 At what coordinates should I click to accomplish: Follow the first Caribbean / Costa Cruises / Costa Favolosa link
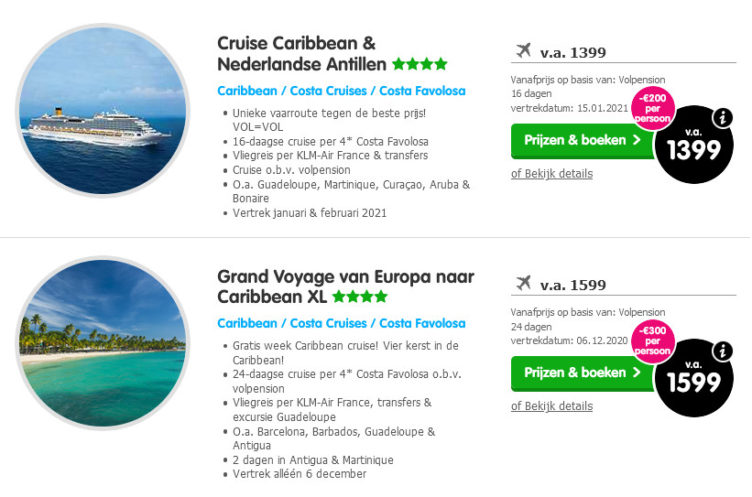click(341, 91)
